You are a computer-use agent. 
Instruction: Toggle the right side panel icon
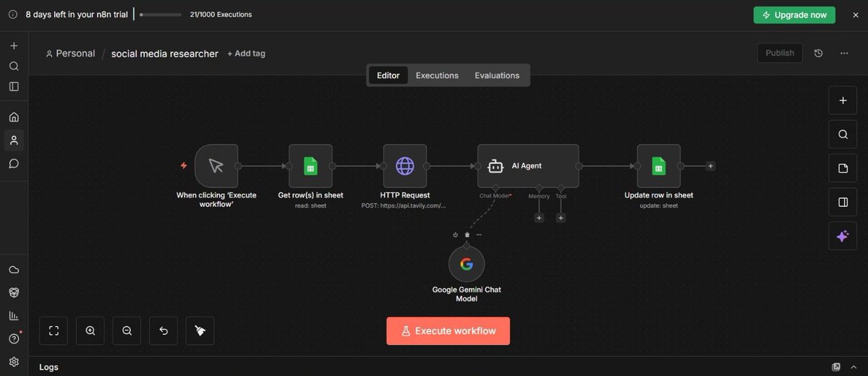pyautogui.click(x=843, y=202)
